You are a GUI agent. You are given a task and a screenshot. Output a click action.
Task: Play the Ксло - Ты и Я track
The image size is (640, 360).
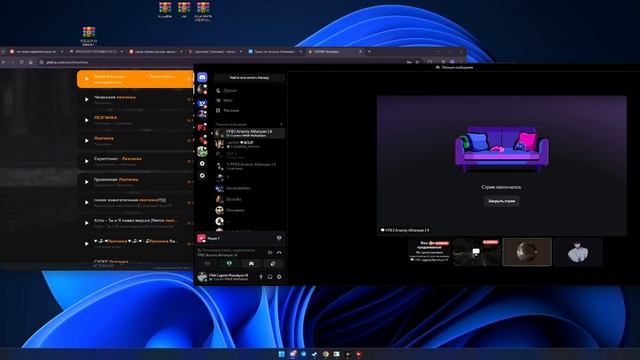(86, 223)
